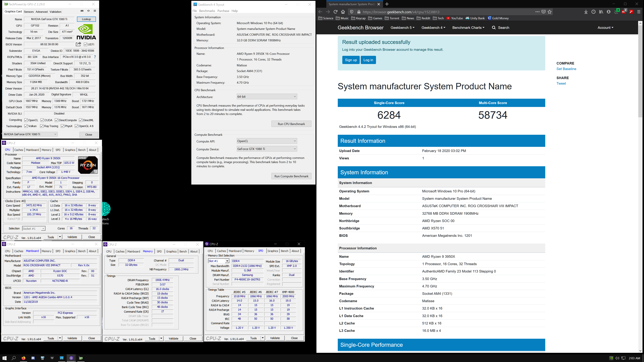Open Firefox history clock icon
Screen dimensions: 644x362
[594, 12]
